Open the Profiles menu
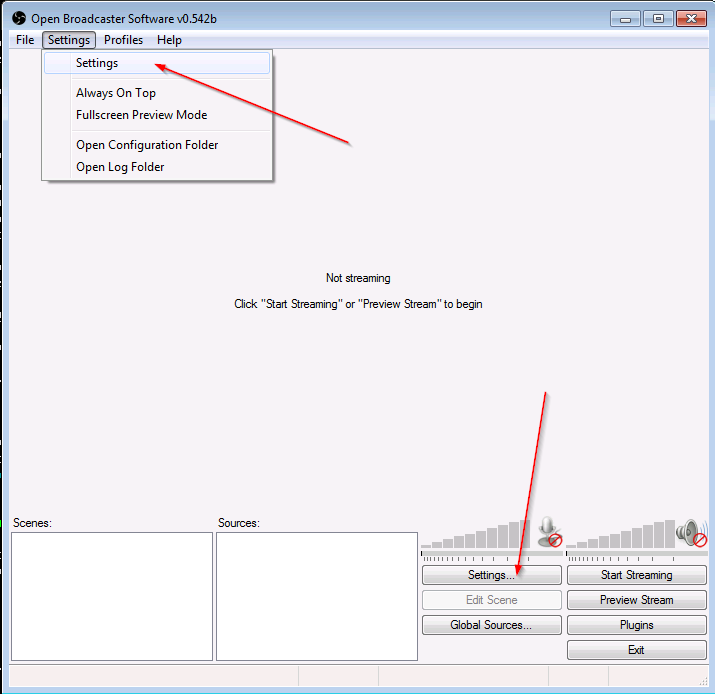The image size is (715, 694). [123, 40]
